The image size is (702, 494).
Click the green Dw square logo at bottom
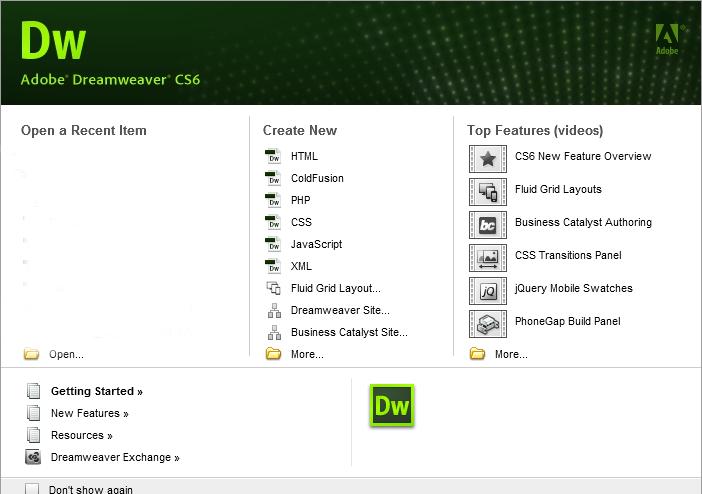tap(392, 405)
